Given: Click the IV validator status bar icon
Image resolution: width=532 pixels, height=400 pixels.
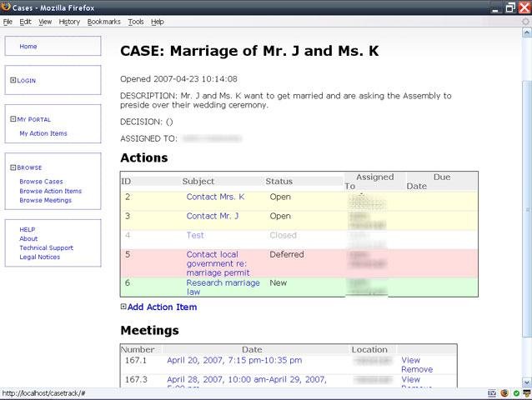Looking at the screenshot, I should 492,393.
